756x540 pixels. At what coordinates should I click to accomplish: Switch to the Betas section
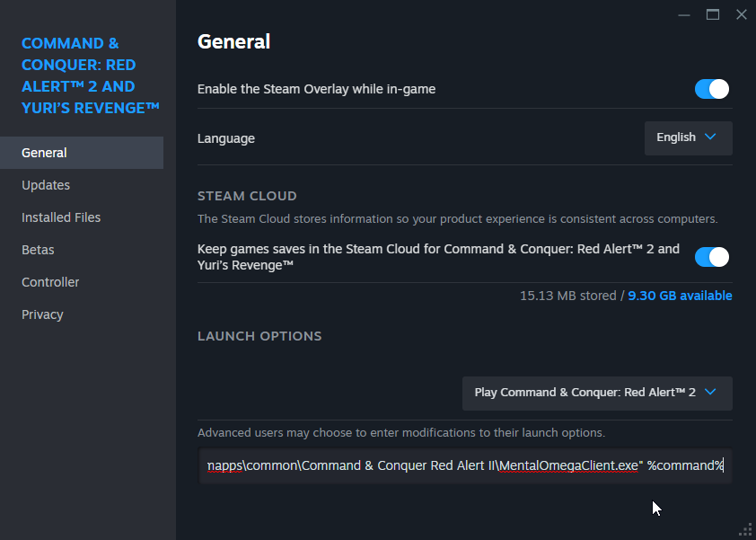pos(38,250)
